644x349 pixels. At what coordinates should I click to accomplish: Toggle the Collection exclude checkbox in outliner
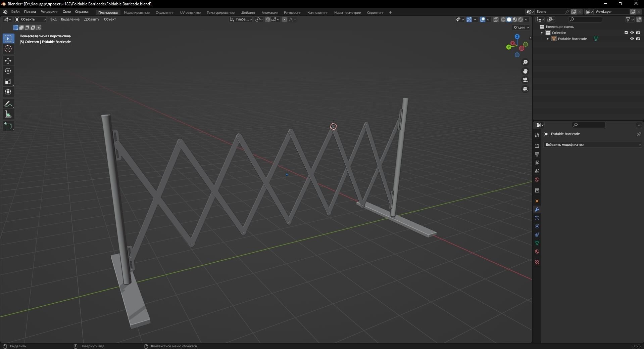(x=626, y=33)
